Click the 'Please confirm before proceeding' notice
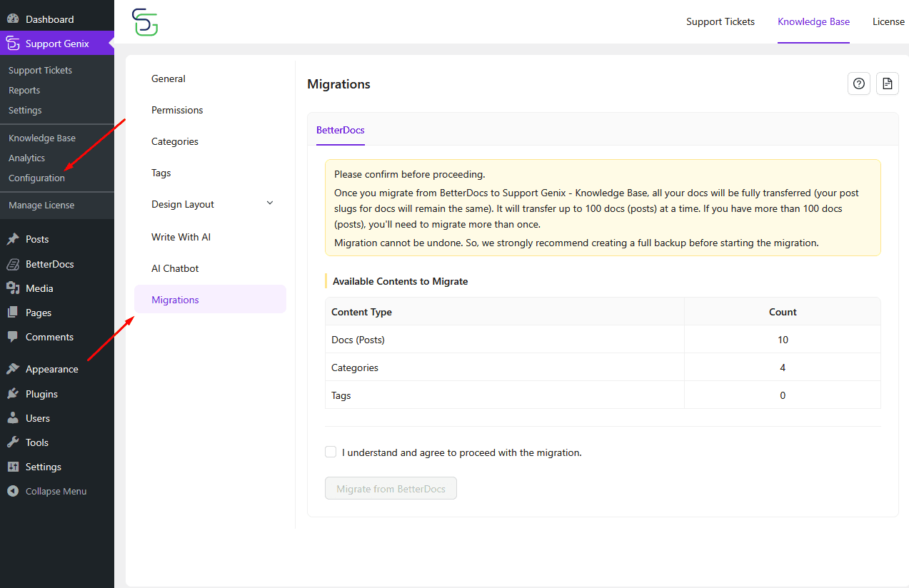This screenshot has height=588, width=909. tap(603, 208)
